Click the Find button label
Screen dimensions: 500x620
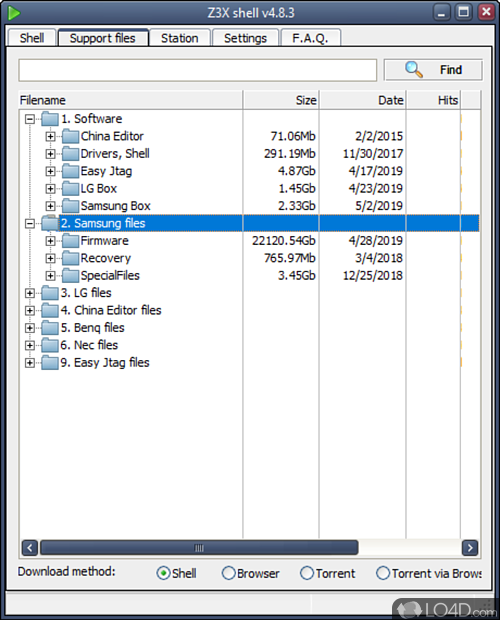click(451, 70)
